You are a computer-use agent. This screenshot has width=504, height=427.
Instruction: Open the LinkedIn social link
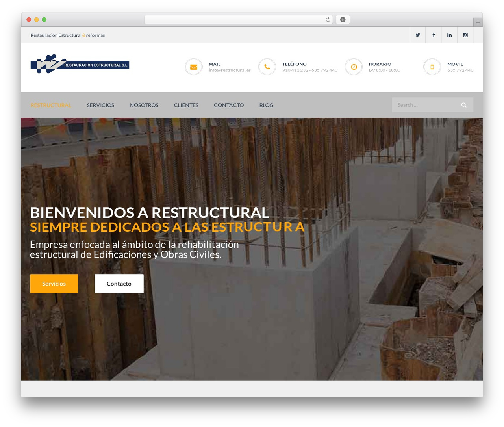pos(449,35)
